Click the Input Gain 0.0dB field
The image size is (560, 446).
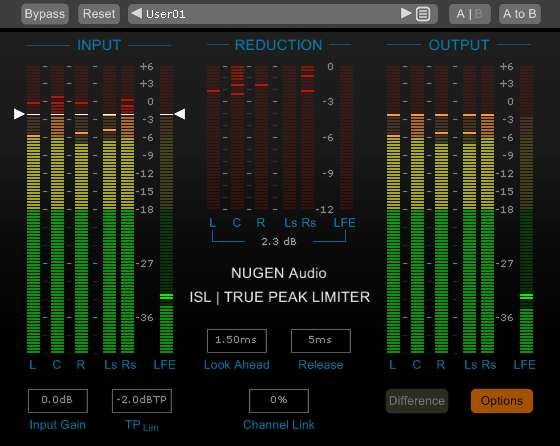pos(58,401)
